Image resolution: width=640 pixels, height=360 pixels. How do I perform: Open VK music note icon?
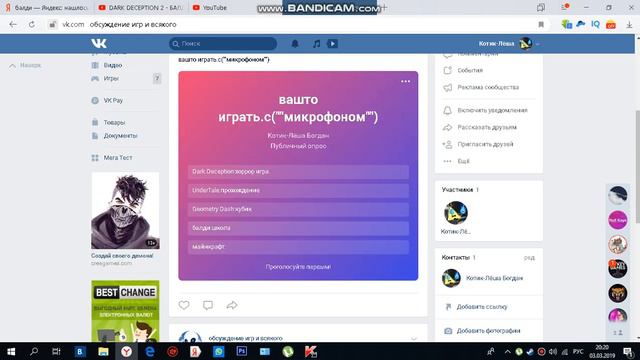click(316, 44)
